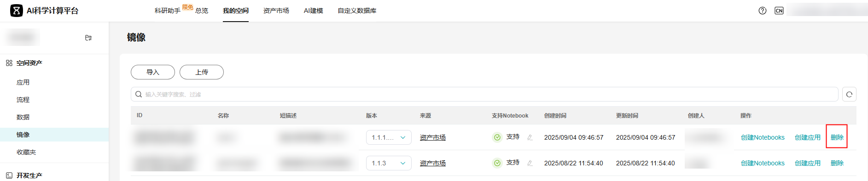Image resolution: width=868 pixels, height=181 pixels.
Task: Select 数据 in the sidebar
Action: [x=23, y=117]
